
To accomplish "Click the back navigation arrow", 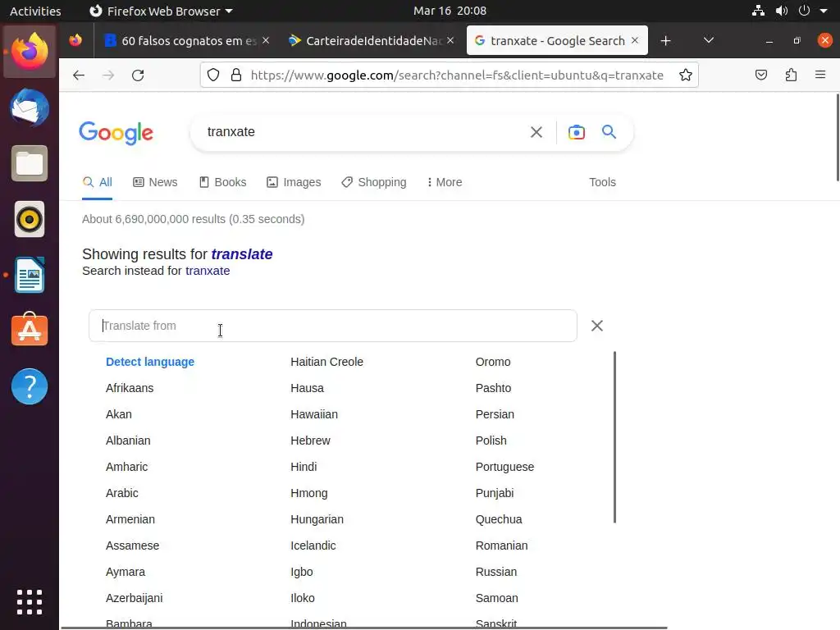I will [79, 75].
